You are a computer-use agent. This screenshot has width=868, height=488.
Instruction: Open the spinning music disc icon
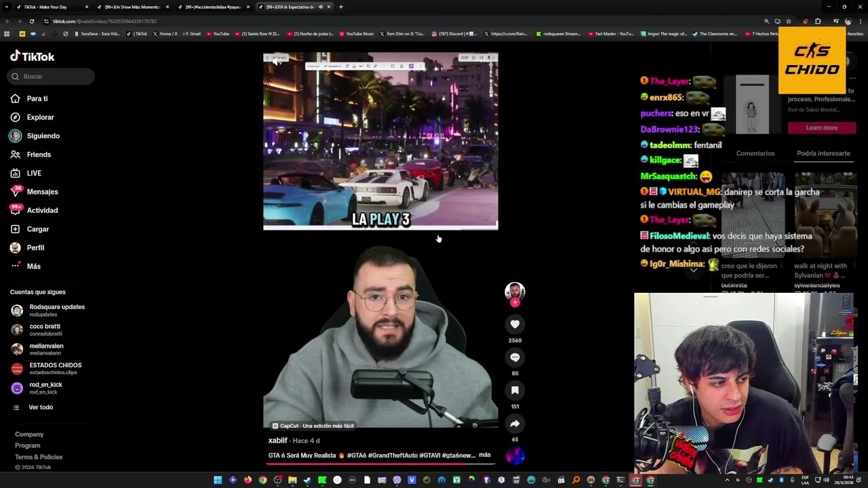515,455
